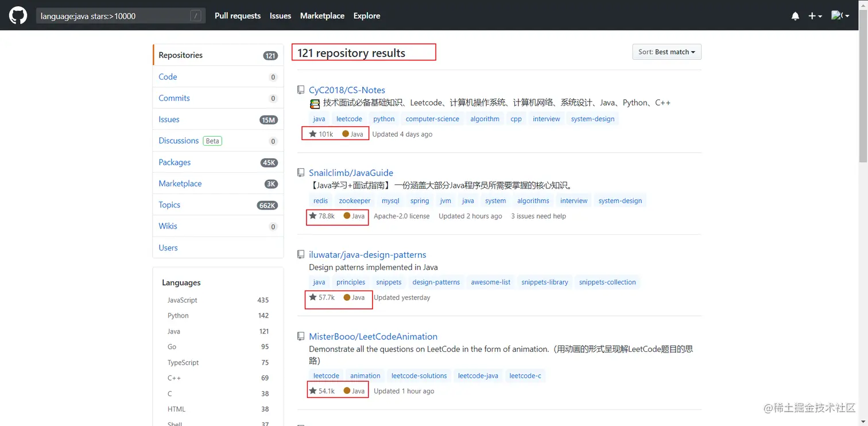Open the Sort: Best match dropdown
The image size is (868, 426).
[x=666, y=52]
